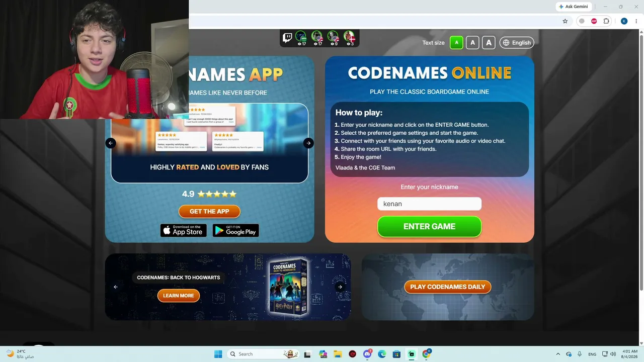The height and width of the screenshot is (362, 644).
Task: Show previous slide in the Codenames App carousel
Action: (111, 143)
